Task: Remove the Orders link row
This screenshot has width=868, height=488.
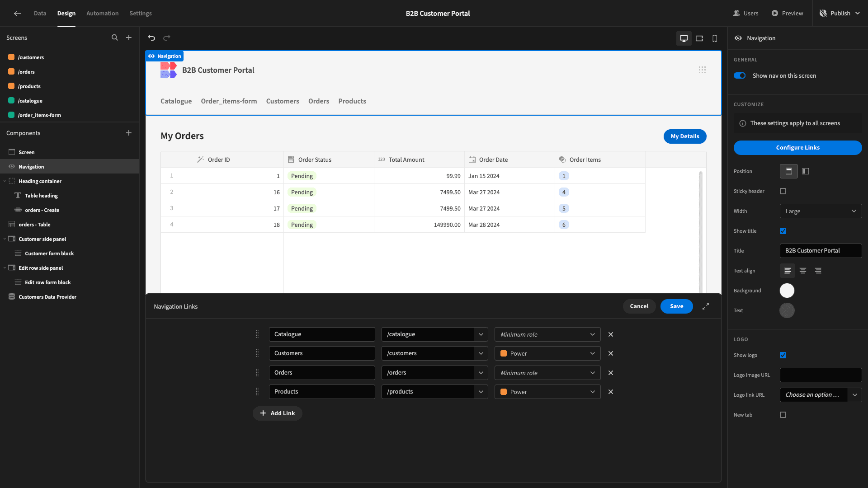Action: [611, 373]
